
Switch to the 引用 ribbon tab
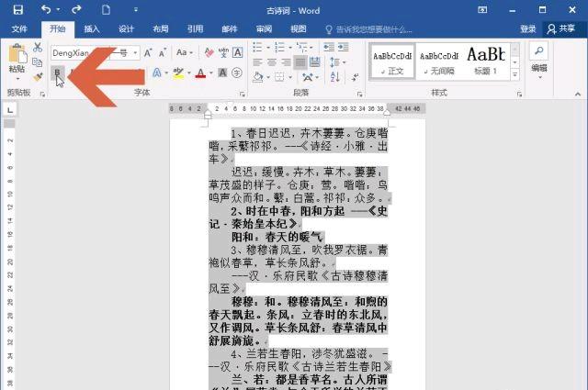click(195, 28)
